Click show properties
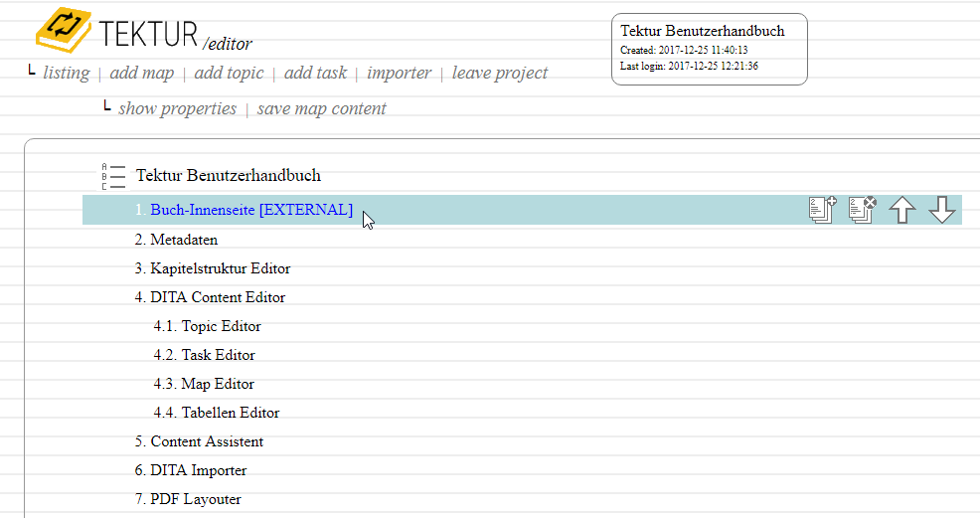This screenshot has height=518, width=980. coord(177,108)
